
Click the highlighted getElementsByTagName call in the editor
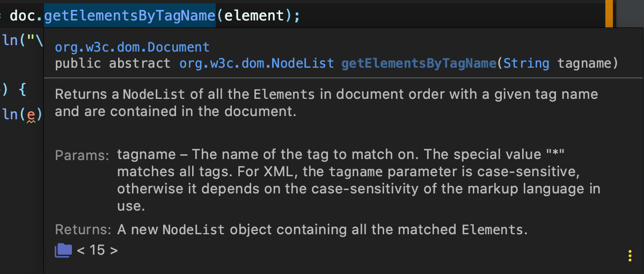coord(129,16)
